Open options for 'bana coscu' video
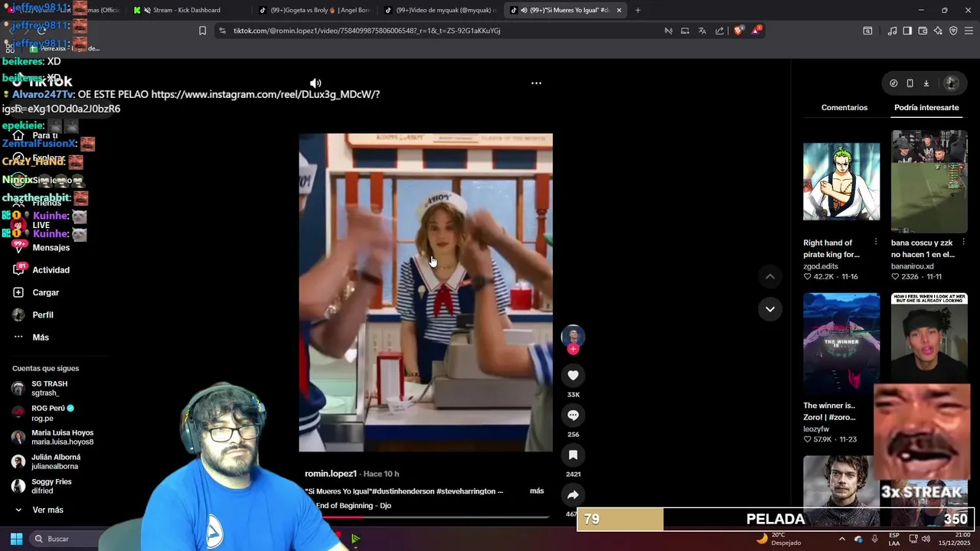The image size is (980, 551). point(963,243)
